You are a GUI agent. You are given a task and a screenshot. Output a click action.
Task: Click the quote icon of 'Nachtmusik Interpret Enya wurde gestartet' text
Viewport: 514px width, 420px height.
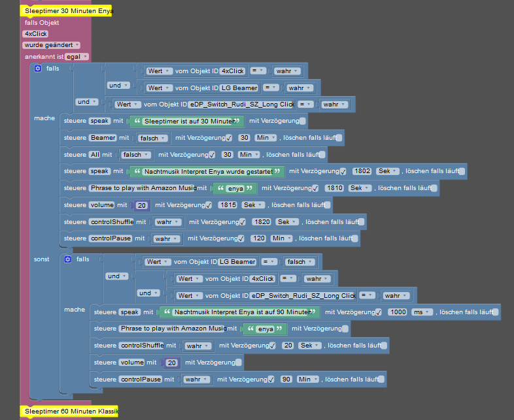(137, 171)
